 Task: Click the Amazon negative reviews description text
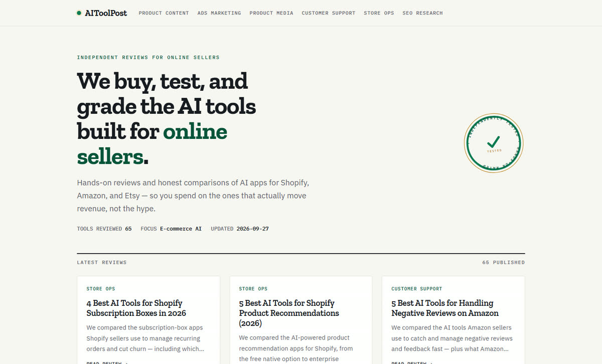point(452,338)
